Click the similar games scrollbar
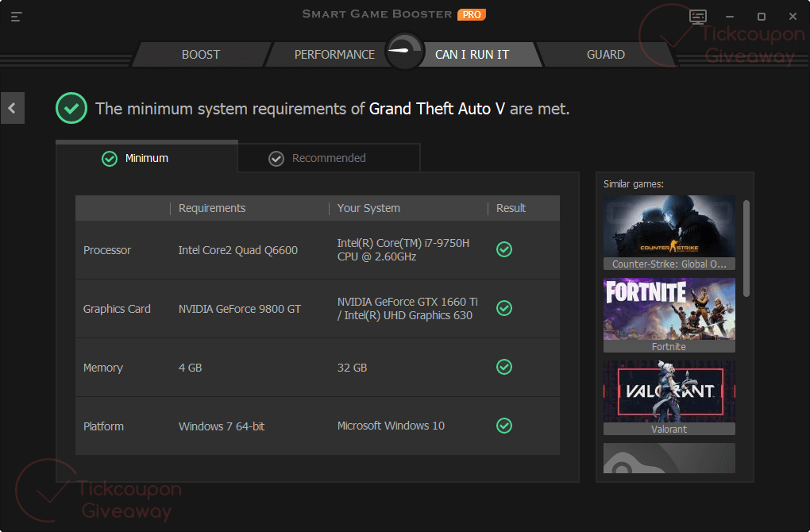The height and width of the screenshot is (532, 810). point(746,249)
